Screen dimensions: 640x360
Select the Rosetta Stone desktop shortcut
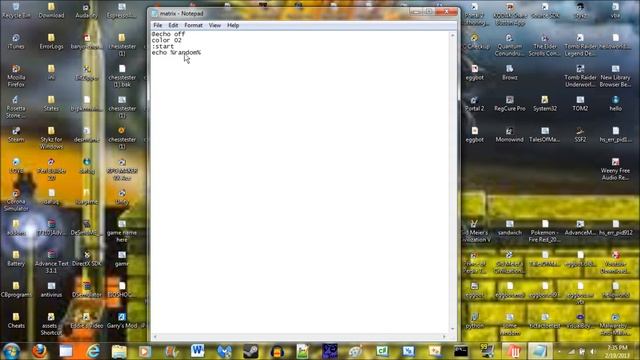pyautogui.click(x=16, y=107)
